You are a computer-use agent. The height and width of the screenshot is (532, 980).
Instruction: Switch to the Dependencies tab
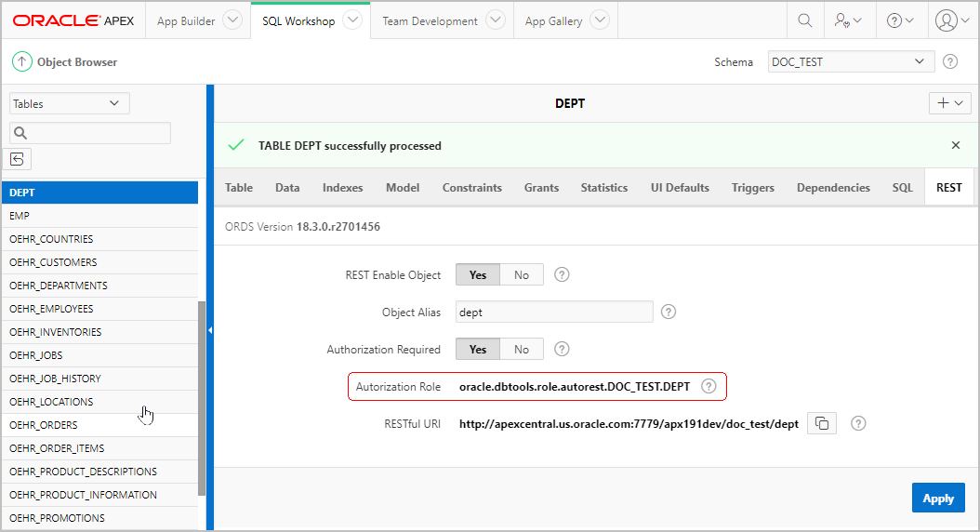click(833, 188)
